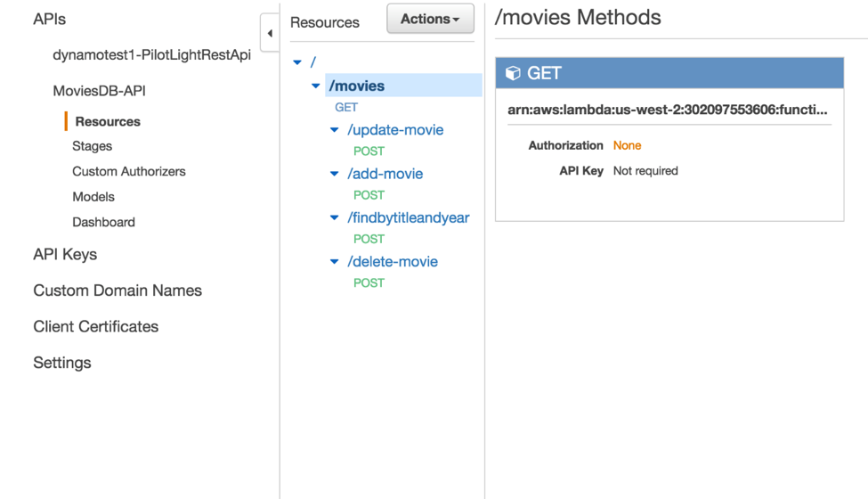Image resolution: width=868 pixels, height=499 pixels.
Task: Open the /findbytitleandyear resource
Action: click(x=409, y=217)
